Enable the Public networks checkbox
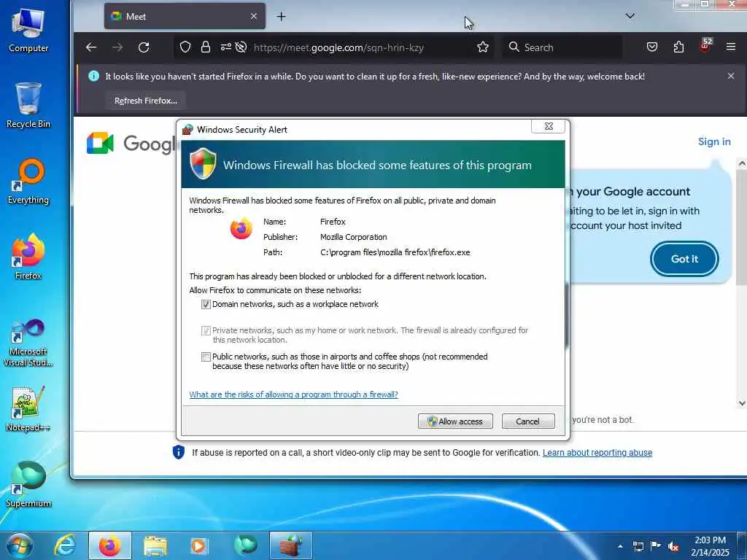 [206, 357]
